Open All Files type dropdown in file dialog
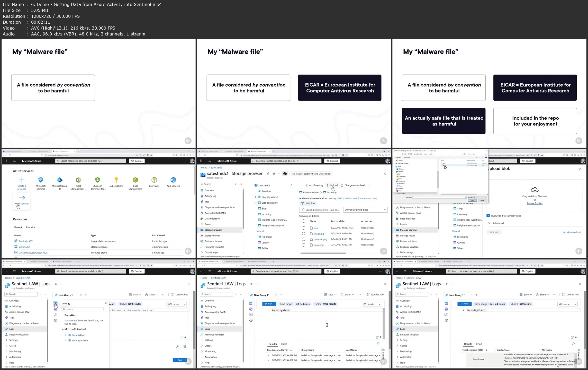Viewport: 588px width, 370px height. [477, 197]
